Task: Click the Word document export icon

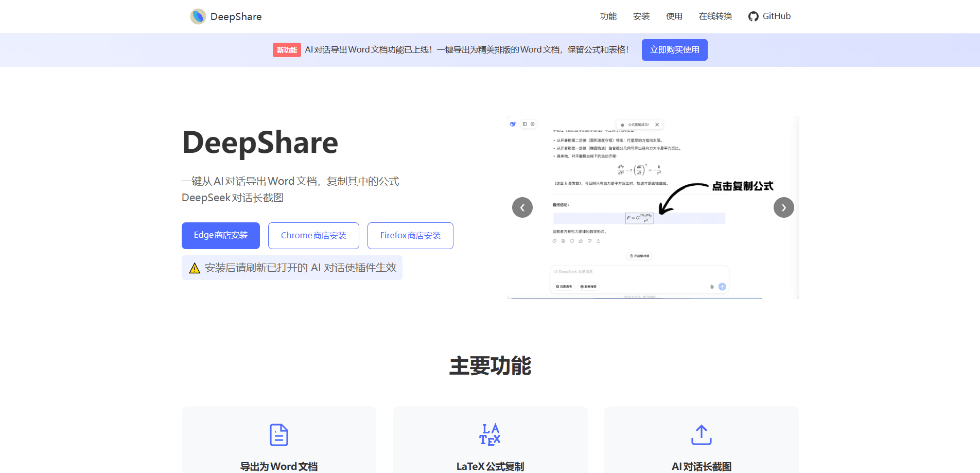Action: point(279,435)
